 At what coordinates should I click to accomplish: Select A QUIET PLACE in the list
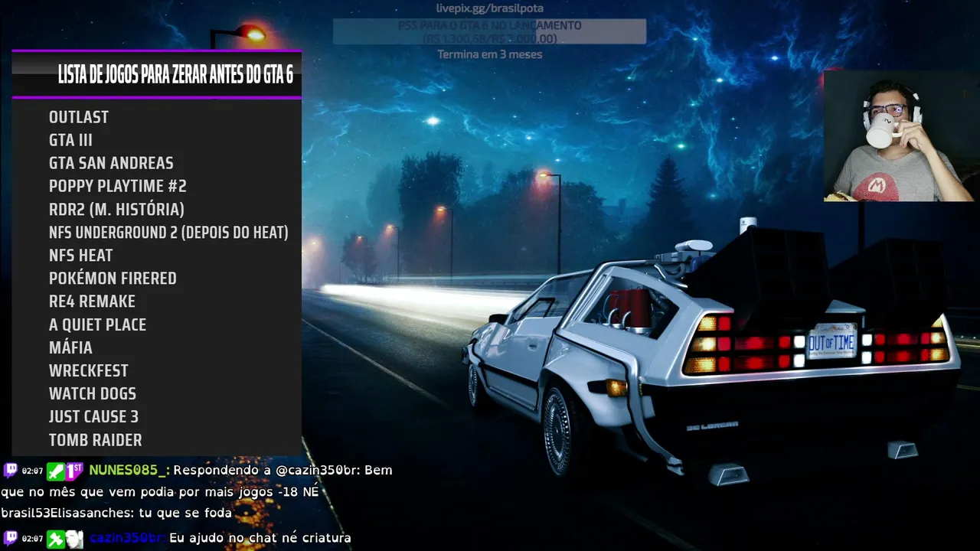(x=97, y=324)
